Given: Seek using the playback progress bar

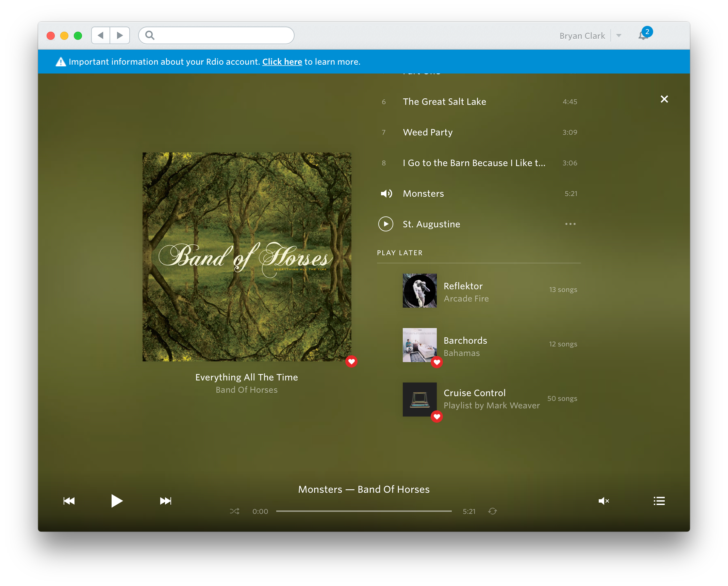Looking at the screenshot, I should tap(364, 511).
